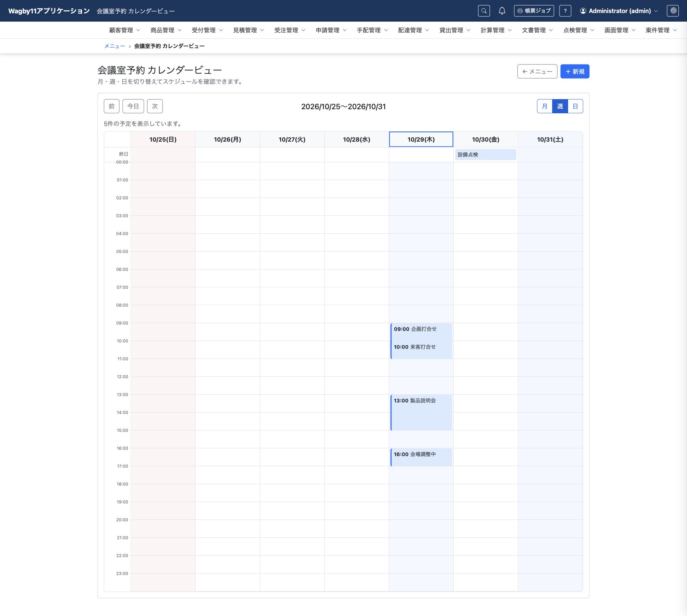
Task: Open the search magnifier icon
Action: pyautogui.click(x=484, y=11)
